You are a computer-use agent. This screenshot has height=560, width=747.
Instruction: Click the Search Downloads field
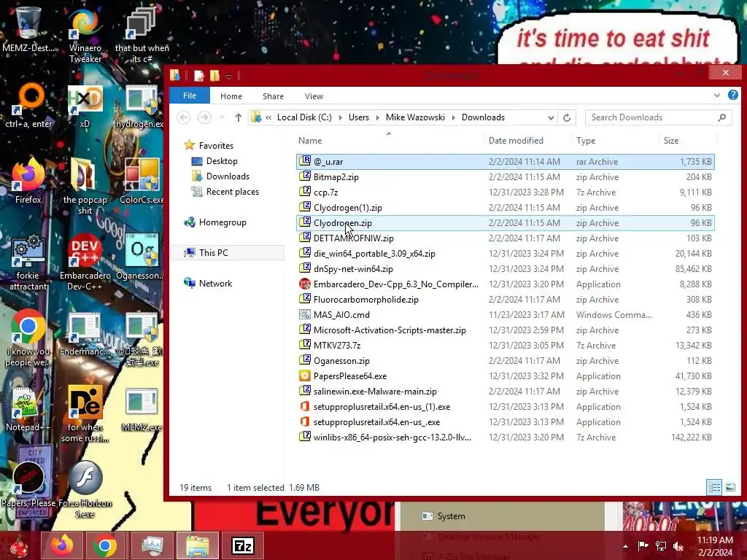[659, 117]
